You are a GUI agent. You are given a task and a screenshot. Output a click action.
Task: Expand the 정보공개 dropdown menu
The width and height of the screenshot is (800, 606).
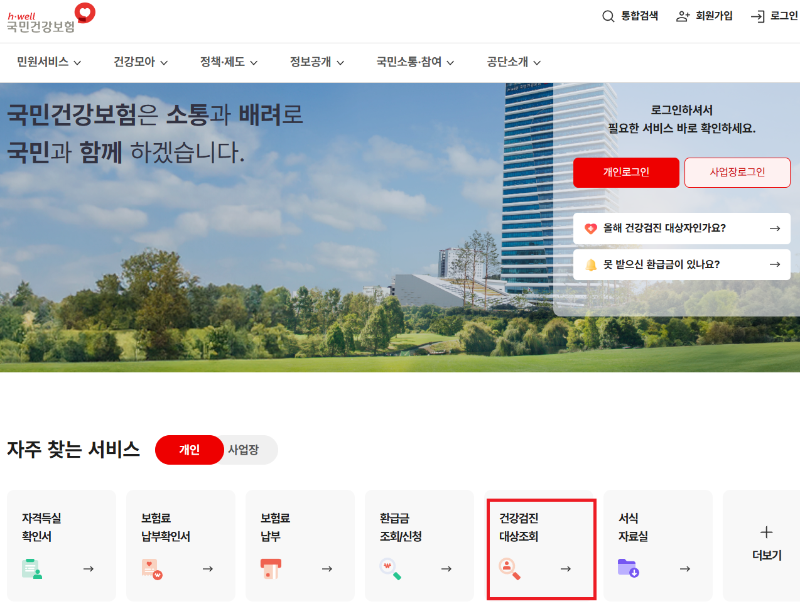pyautogui.click(x=310, y=60)
